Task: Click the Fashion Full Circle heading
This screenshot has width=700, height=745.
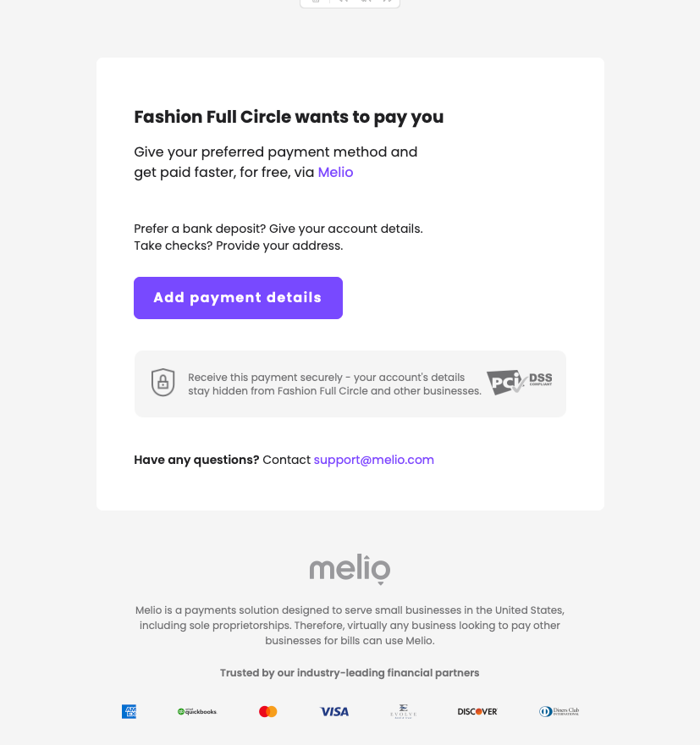Action: (289, 117)
